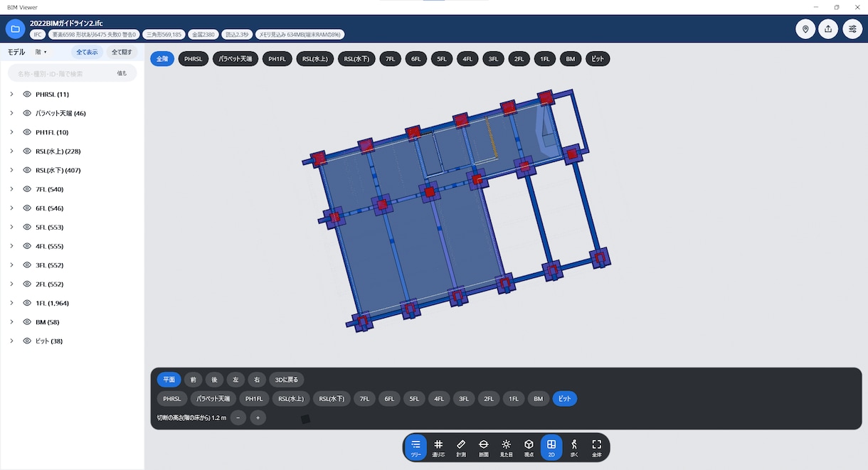Click the 値も option in search box

(x=122, y=73)
